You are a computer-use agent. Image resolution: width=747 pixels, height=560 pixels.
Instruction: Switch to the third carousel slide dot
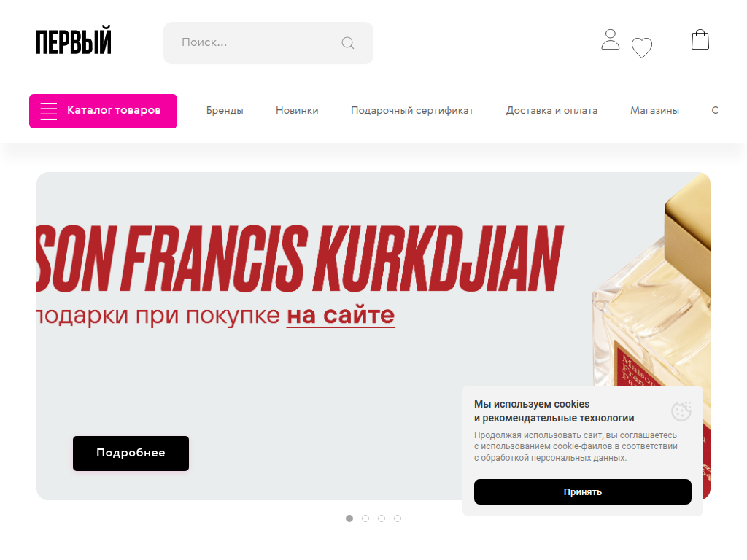coord(382,518)
